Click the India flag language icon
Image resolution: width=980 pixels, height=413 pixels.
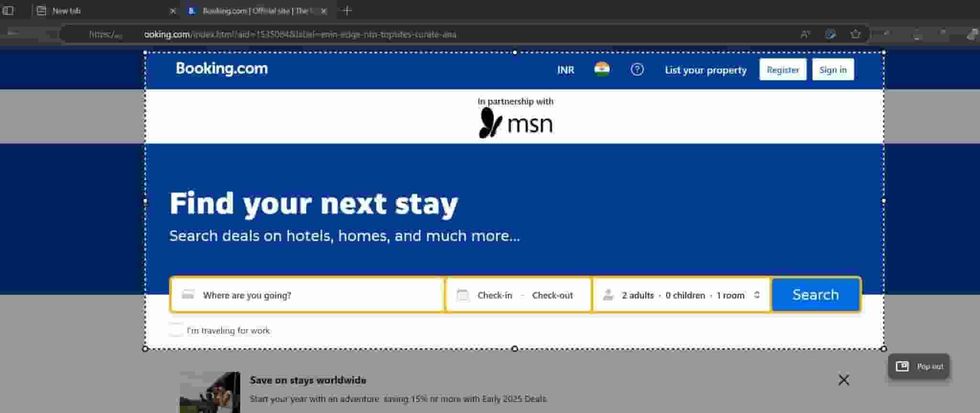coord(601,69)
